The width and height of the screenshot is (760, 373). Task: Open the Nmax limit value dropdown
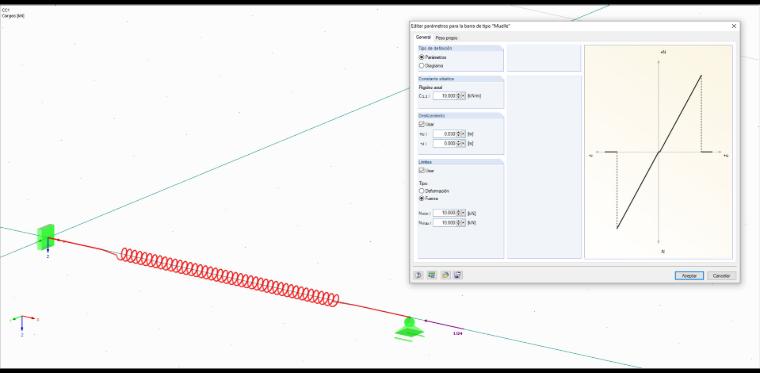[463, 213]
